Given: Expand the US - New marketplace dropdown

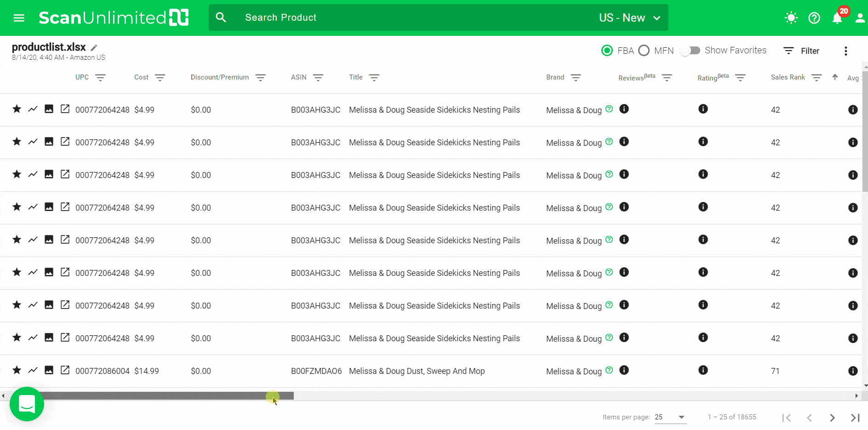Looking at the screenshot, I should click(629, 18).
